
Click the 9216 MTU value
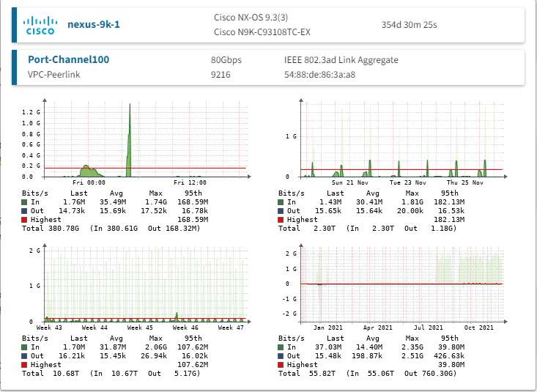pos(221,75)
